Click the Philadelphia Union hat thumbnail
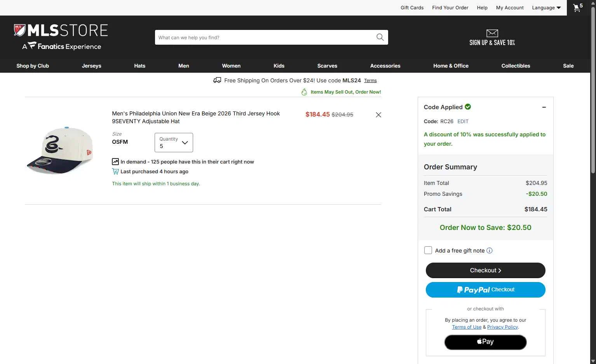This screenshot has width=596, height=364. pyautogui.click(x=60, y=150)
